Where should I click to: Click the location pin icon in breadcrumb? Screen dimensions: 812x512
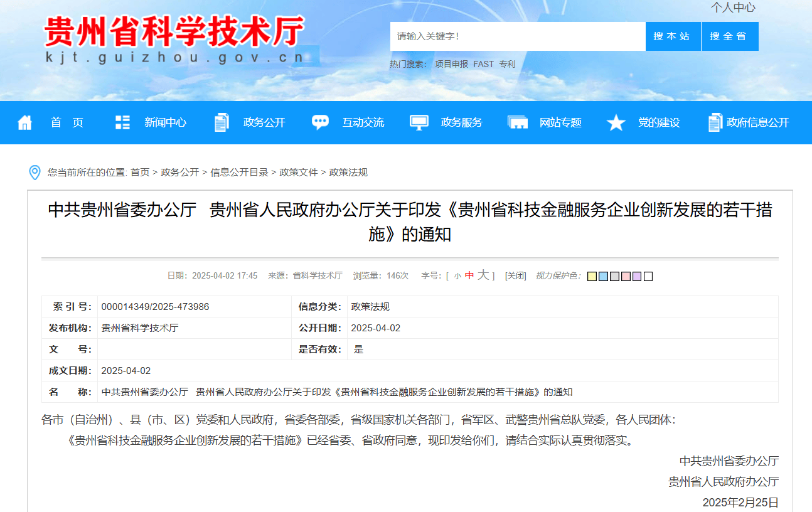point(35,173)
